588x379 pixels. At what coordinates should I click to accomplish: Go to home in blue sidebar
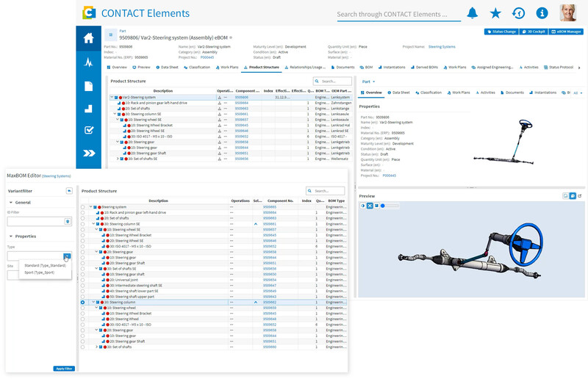point(88,38)
